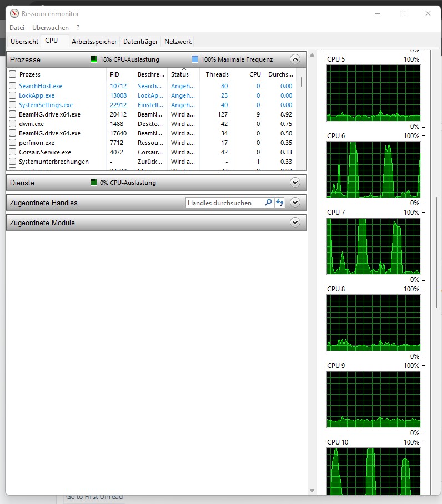The width and height of the screenshot is (442, 504).
Task: Sort by the Durchs... column header
Action: pos(280,74)
